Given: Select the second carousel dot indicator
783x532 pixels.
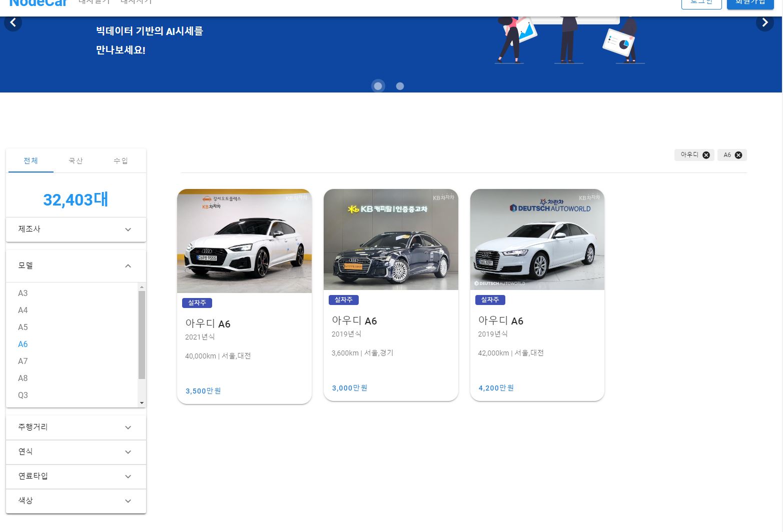Looking at the screenshot, I should [x=400, y=86].
